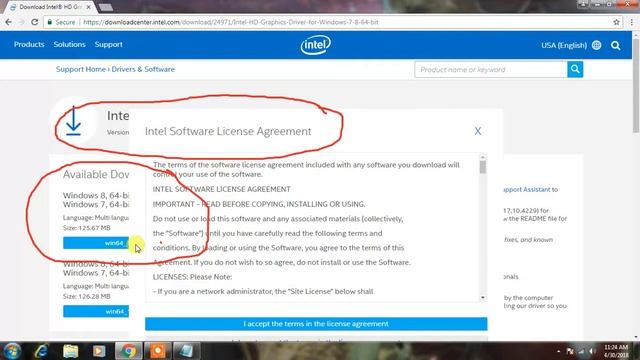
Task: Open the Support menu
Action: click(x=109, y=44)
